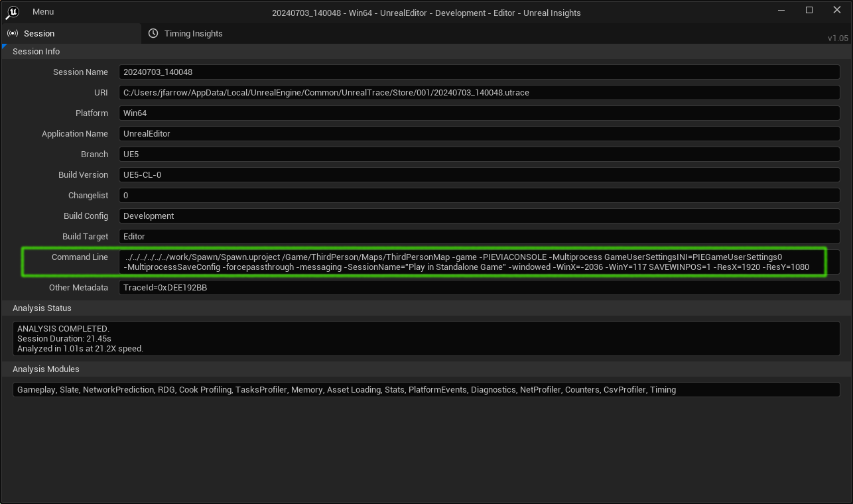The image size is (853, 504).
Task: Click the Analysis Modules section header
Action: click(x=426, y=369)
